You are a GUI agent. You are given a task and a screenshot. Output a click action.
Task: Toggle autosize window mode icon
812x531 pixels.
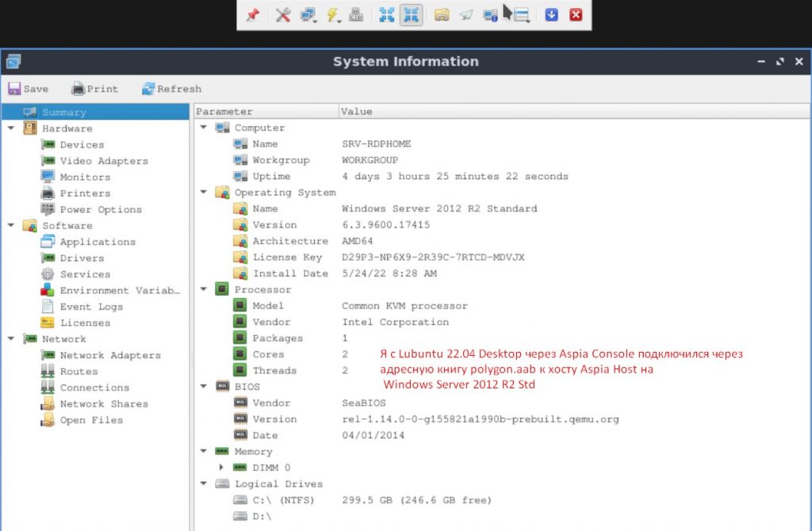coord(412,15)
